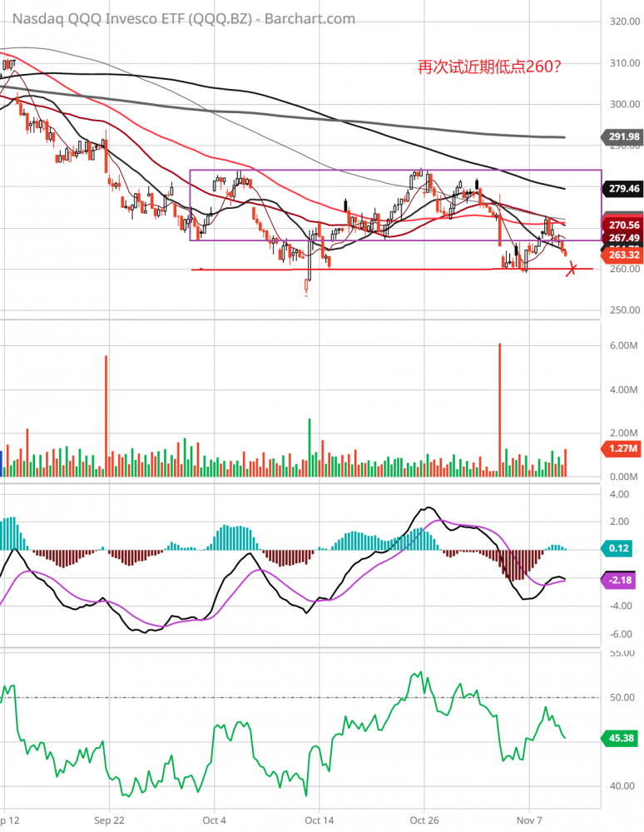
Task: Click the Oct 4 date label
Action: [214, 820]
